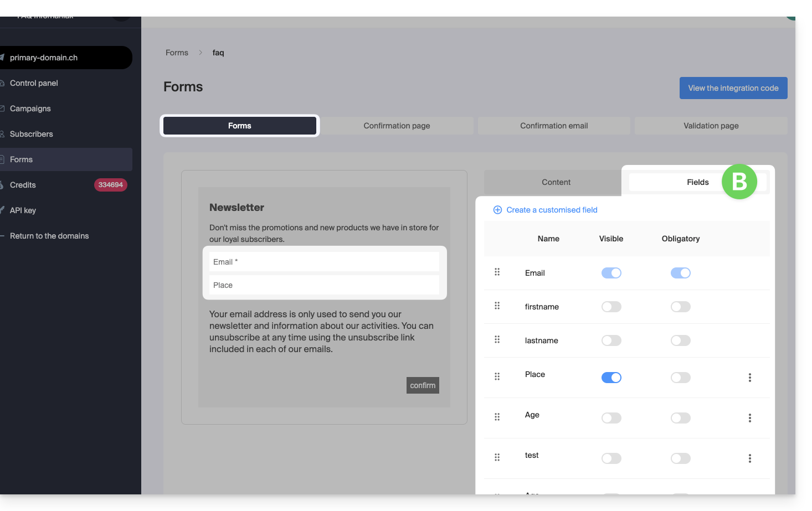Enable the firstname Visible toggle
Viewport: 812px width, 511px height.
(611, 307)
